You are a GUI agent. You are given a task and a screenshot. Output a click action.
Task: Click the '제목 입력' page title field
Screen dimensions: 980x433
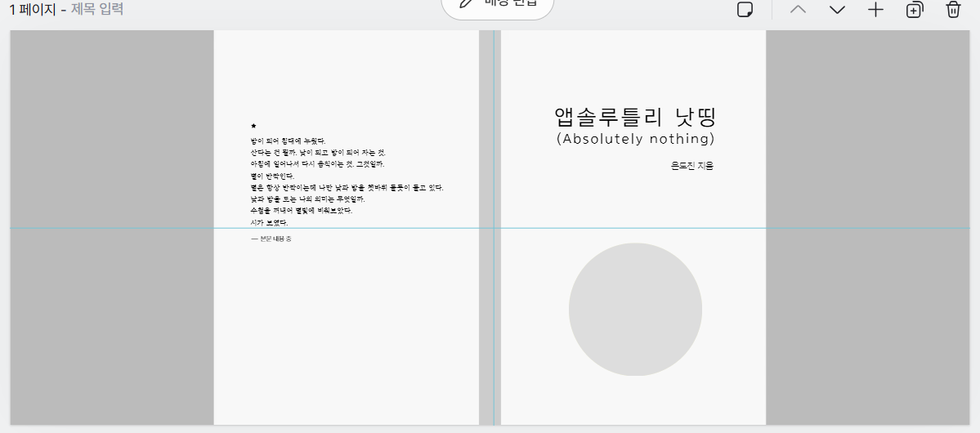97,9
